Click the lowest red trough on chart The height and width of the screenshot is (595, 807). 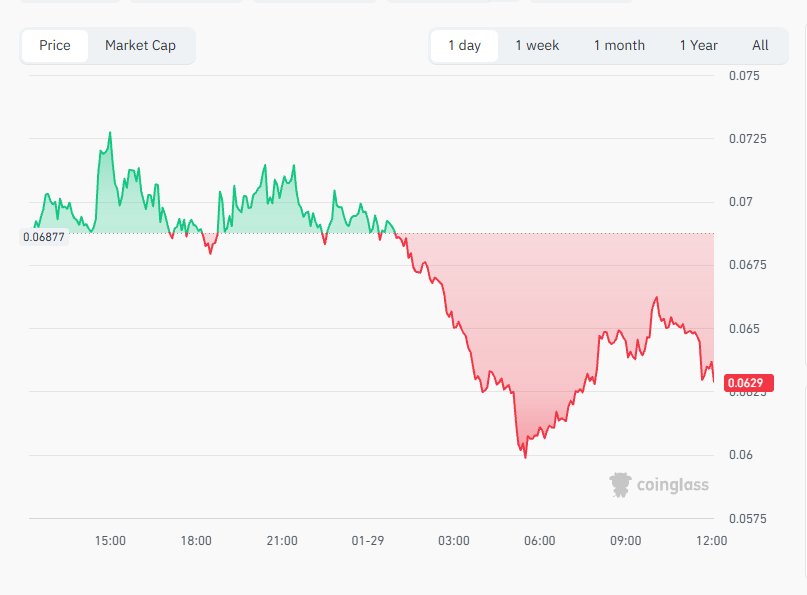[525, 456]
